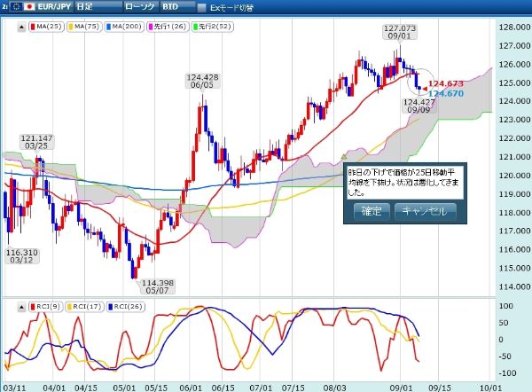Click the green triangle marker near dialog
Screen dimensions: 532x392
click(344, 156)
